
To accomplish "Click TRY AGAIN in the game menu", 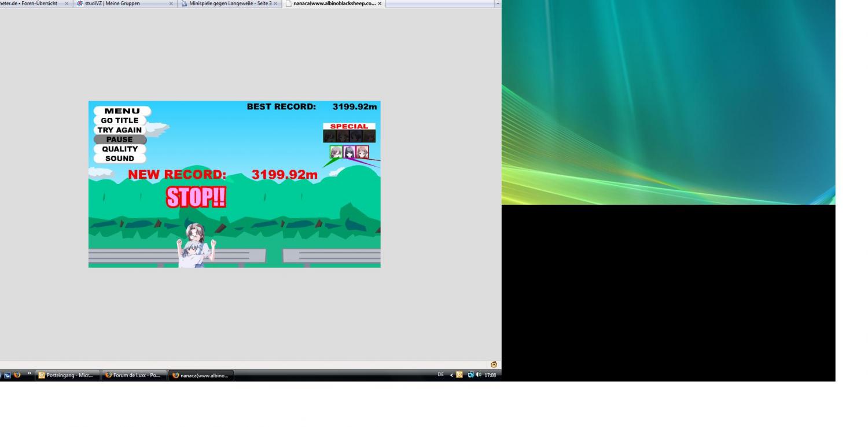I will tap(120, 130).
